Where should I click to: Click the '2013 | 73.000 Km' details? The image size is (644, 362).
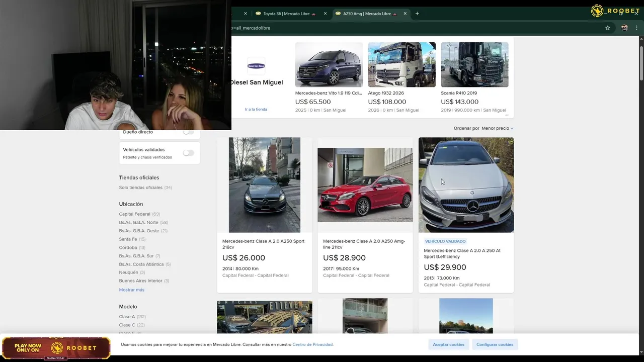click(x=442, y=278)
